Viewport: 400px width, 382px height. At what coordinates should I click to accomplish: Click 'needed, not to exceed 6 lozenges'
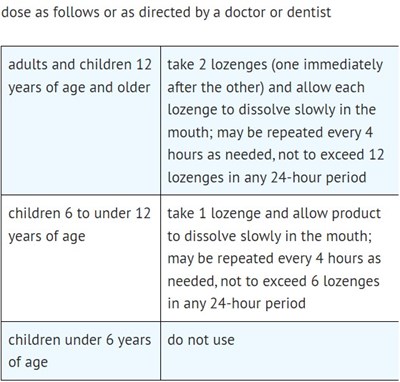(273, 281)
